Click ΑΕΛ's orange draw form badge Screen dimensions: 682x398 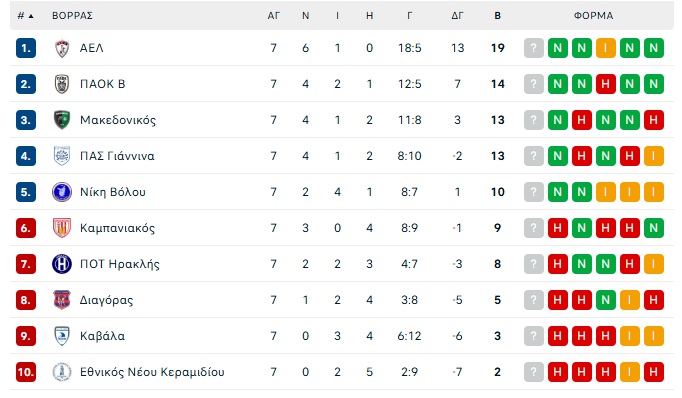[x=605, y=48]
